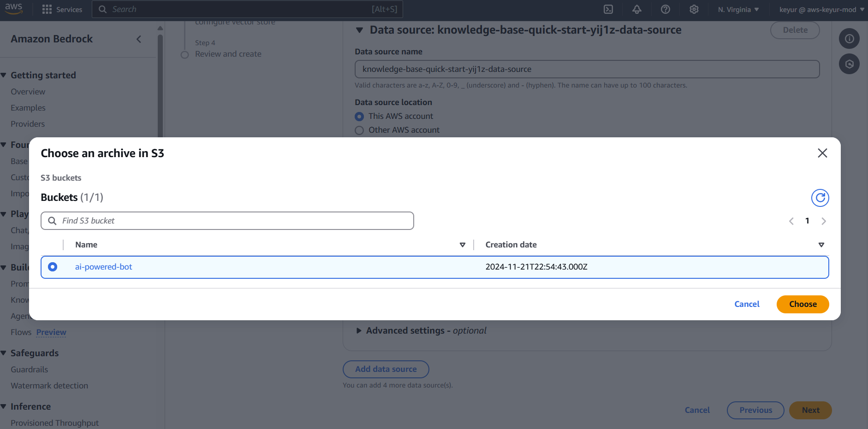Screen dimensions: 868x429
Task: Open the settings gear icon
Action: (694, 9)
